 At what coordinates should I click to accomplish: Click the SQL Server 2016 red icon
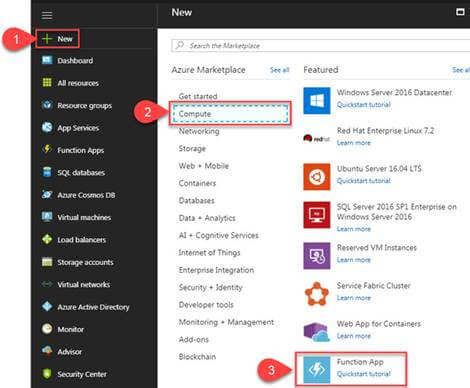coord(317,215)
